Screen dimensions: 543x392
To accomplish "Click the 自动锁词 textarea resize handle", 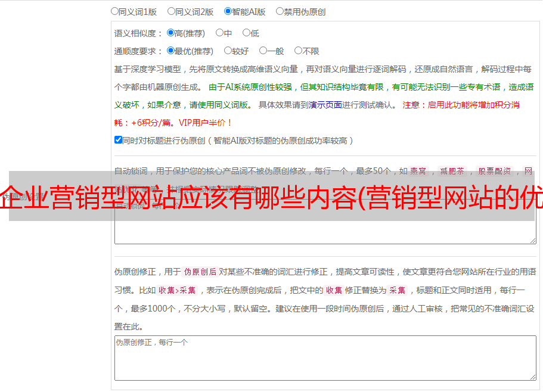I will tap(533, 241).
